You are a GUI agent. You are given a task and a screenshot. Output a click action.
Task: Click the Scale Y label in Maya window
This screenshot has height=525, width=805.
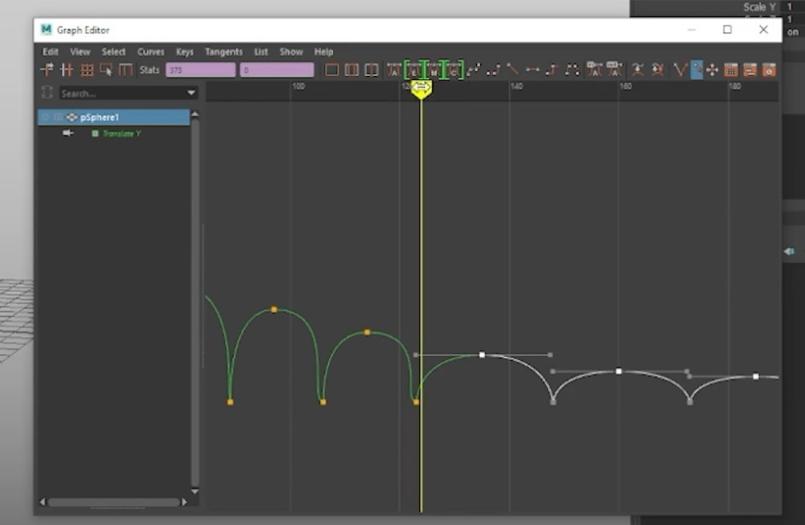pos(759,7)
